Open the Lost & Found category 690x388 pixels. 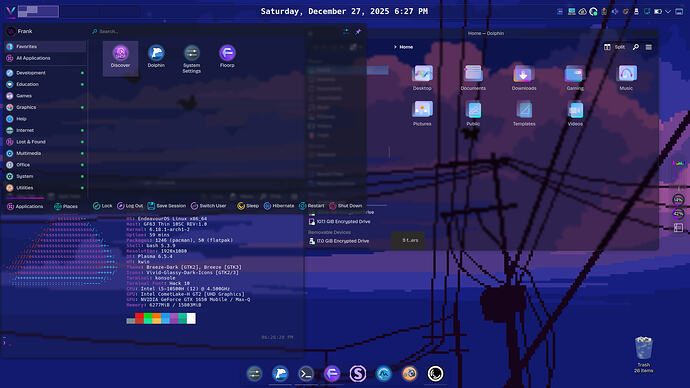[45, 142]
